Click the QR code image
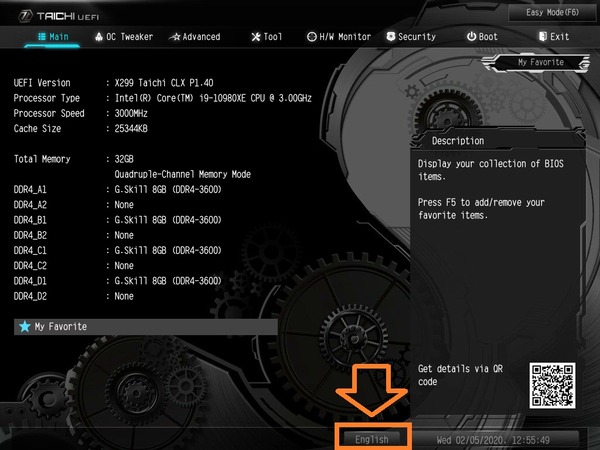 tap(552, 385)
